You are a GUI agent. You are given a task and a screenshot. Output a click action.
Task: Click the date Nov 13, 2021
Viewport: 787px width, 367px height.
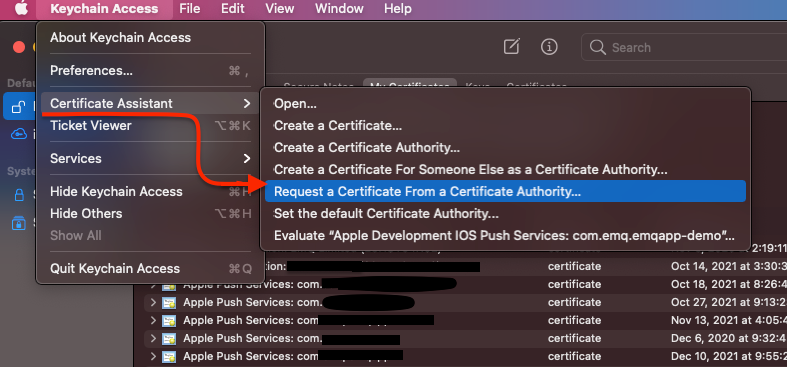click(729, 320)
